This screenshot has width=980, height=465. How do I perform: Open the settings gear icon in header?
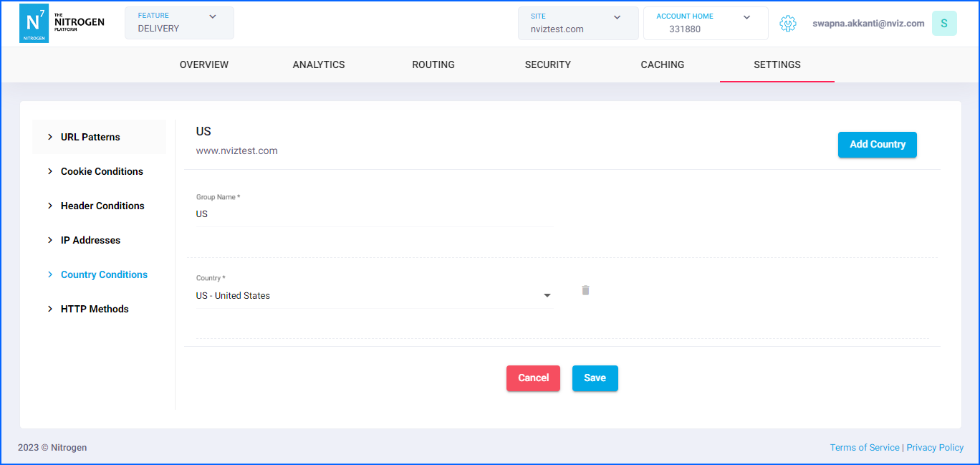pos(787,24)
